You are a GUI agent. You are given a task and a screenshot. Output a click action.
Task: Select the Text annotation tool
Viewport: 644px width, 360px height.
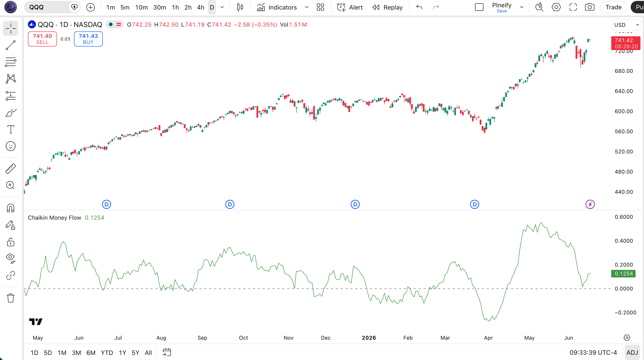[10, 129]
